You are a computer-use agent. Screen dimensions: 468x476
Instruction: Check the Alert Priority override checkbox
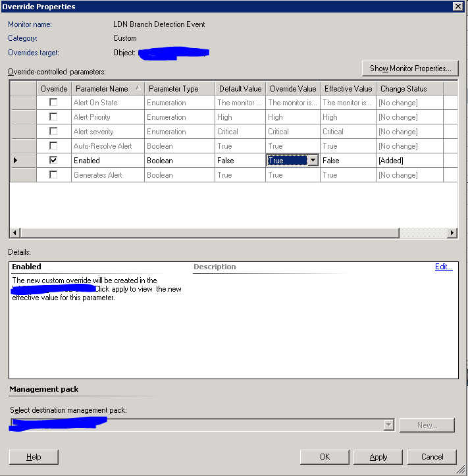click(x=53, y=117)
